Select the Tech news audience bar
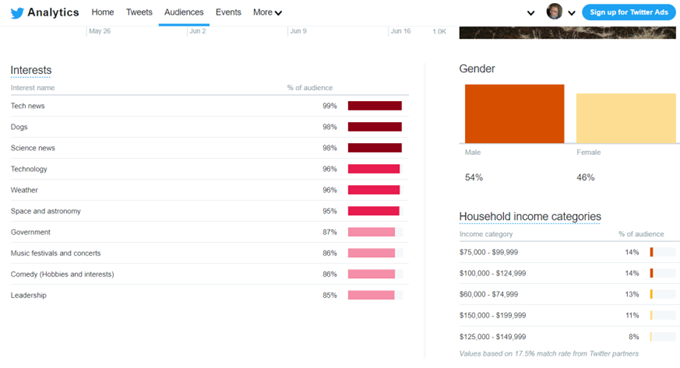Viewport: 680px width, 368px height. (x=375, y=106)
